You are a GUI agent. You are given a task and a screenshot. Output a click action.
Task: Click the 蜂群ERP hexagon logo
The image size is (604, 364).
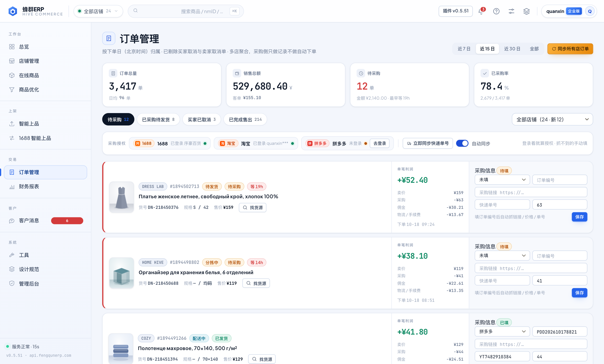click(13, 11)
